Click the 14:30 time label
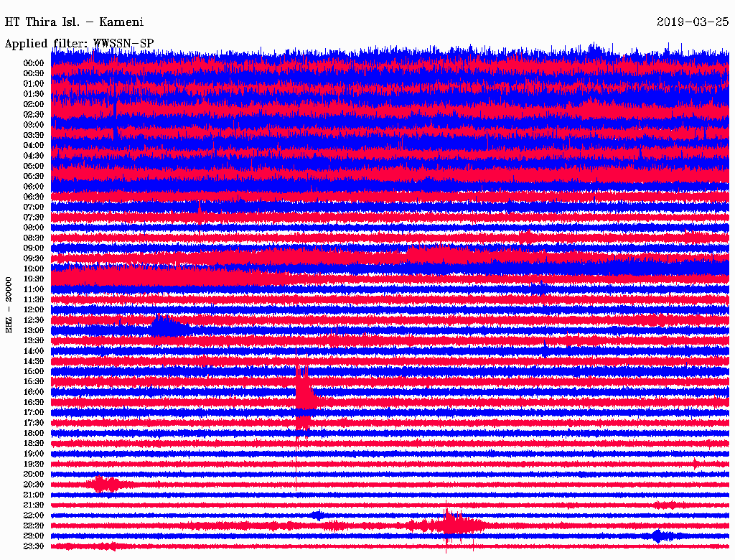Screen dimensions: 735x560 (x=34, y=361)
